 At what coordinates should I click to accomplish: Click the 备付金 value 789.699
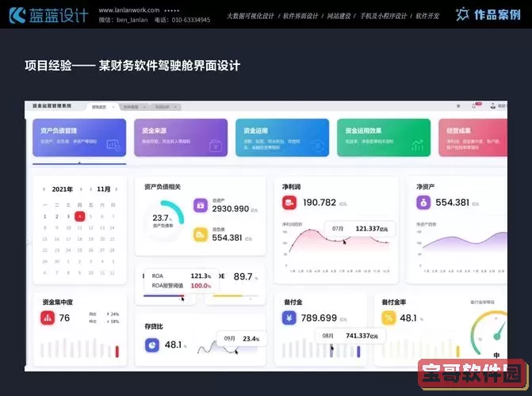319,318
